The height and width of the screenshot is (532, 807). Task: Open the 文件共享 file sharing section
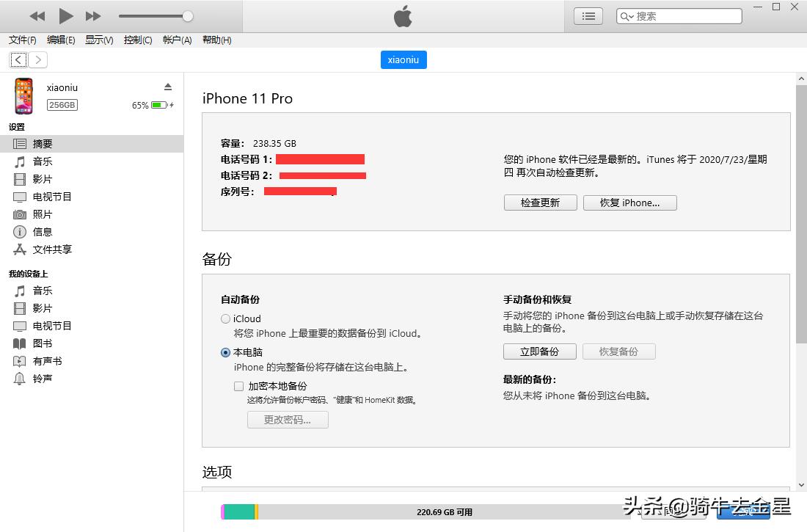pos(52,249)
